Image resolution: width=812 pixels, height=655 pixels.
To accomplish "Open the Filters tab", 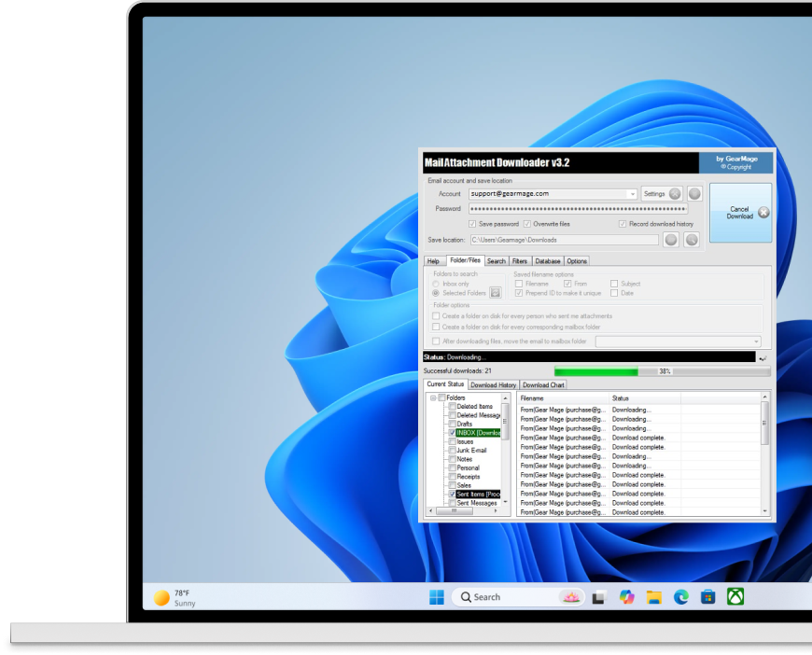I will pos(520,261).
